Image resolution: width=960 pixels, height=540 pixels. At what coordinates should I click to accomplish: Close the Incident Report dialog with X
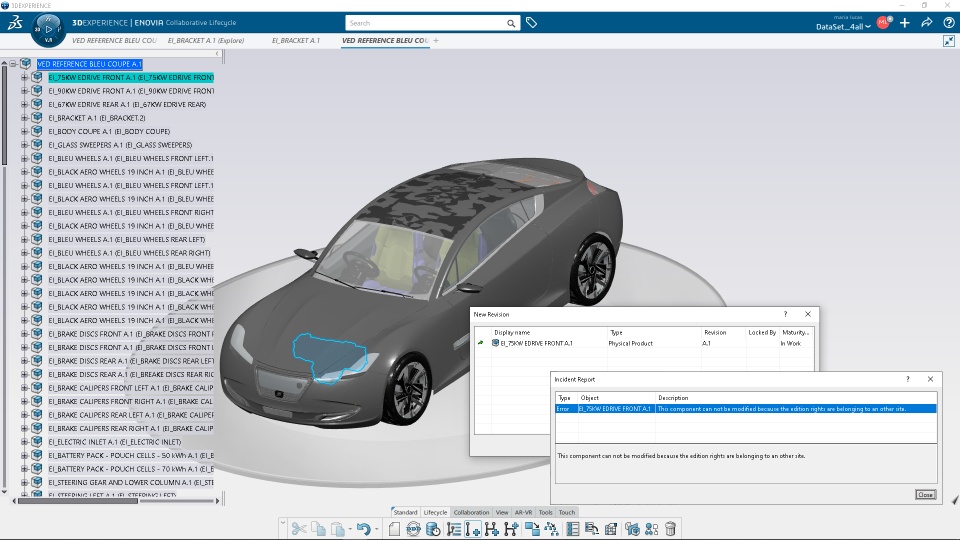click(x=931, y=379)
